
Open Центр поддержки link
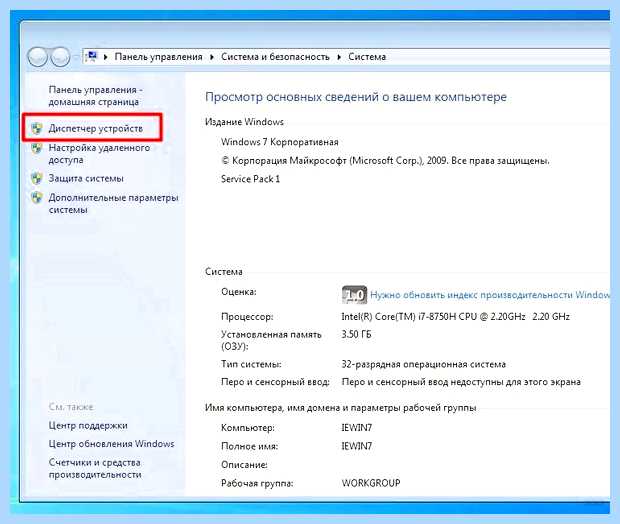point(88,426)
